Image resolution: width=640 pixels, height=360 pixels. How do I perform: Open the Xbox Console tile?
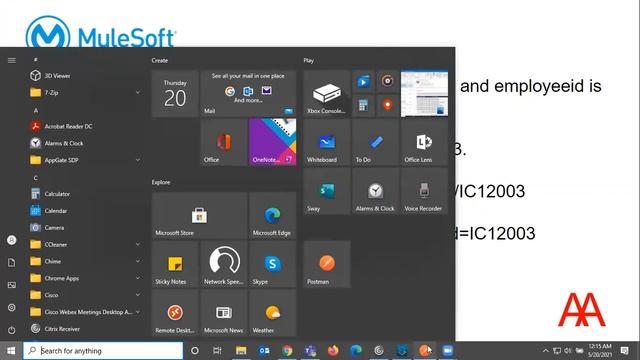coord(327,93)
